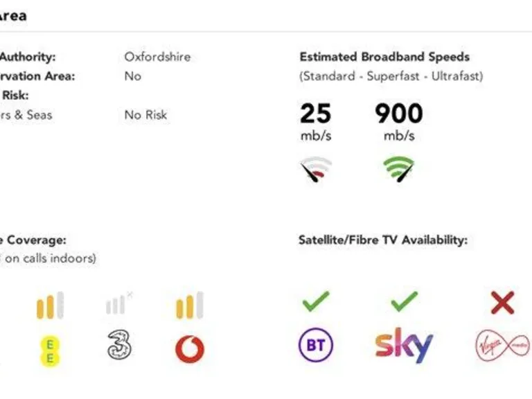Click the Vodafone logo
532x399 pixels.
(x=190, y=349)
